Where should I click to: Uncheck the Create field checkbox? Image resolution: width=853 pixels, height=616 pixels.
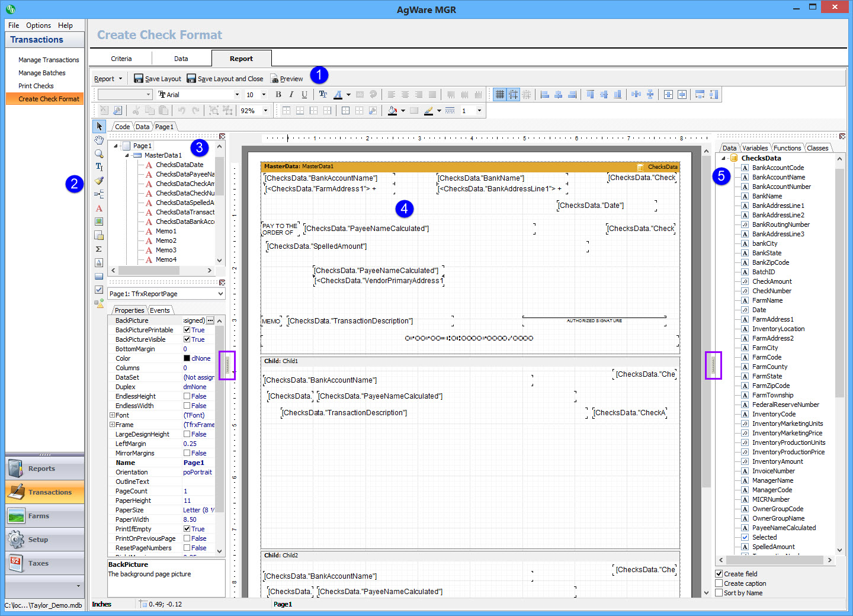719,574
